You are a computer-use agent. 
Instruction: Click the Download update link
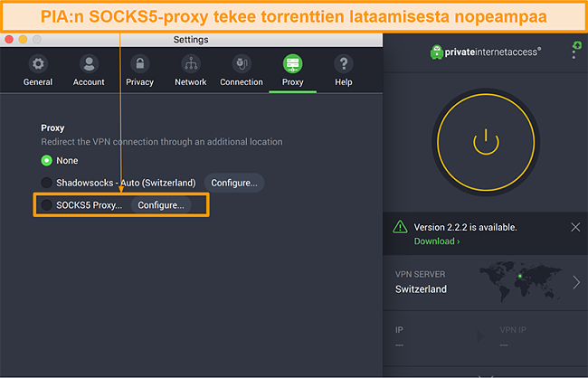[436, 241]
